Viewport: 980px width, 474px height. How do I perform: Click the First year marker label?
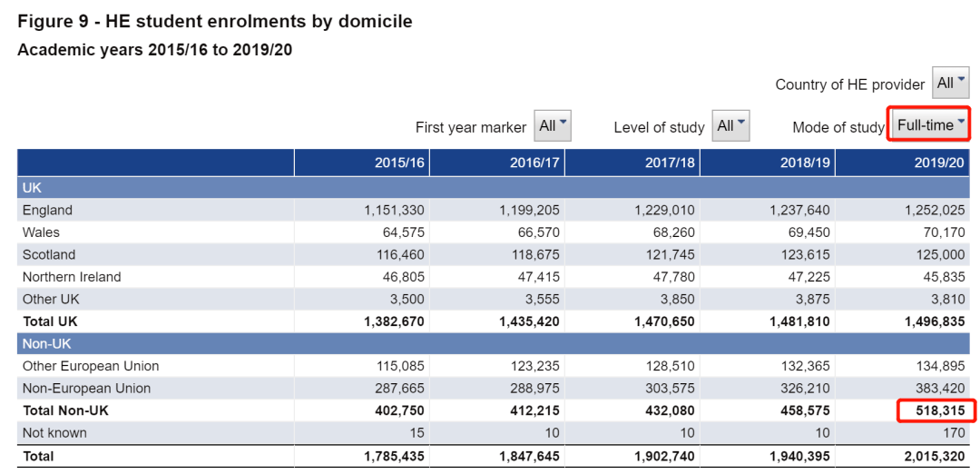[471, 127]
